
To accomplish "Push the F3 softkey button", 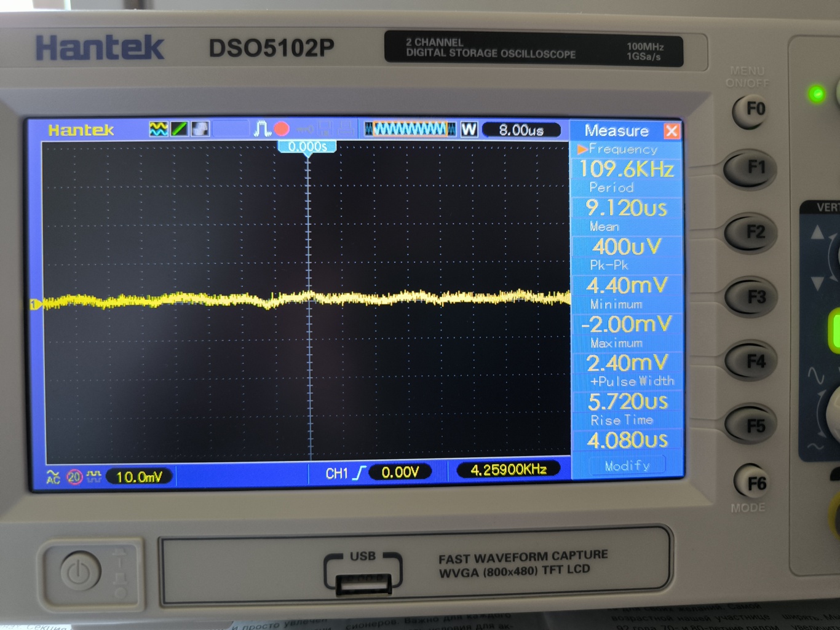I will coord(751,298).
